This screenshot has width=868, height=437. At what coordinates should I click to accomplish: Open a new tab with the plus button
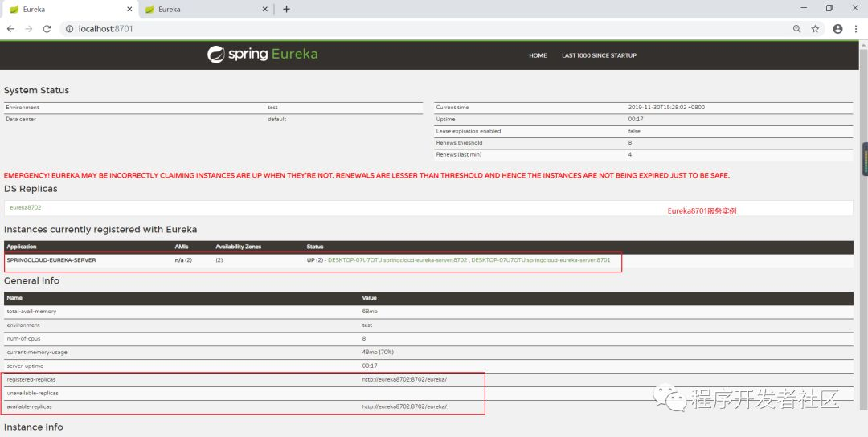[x=286, y=9]
